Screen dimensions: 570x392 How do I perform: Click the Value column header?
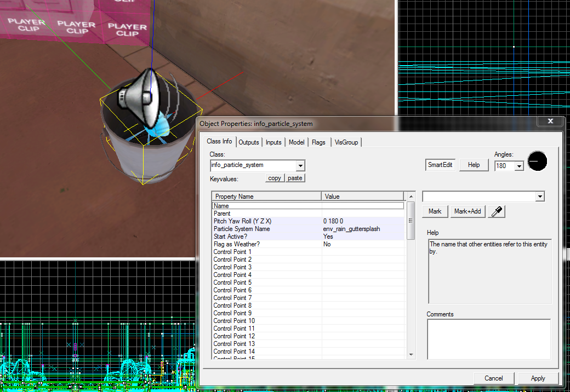point(362,197)
